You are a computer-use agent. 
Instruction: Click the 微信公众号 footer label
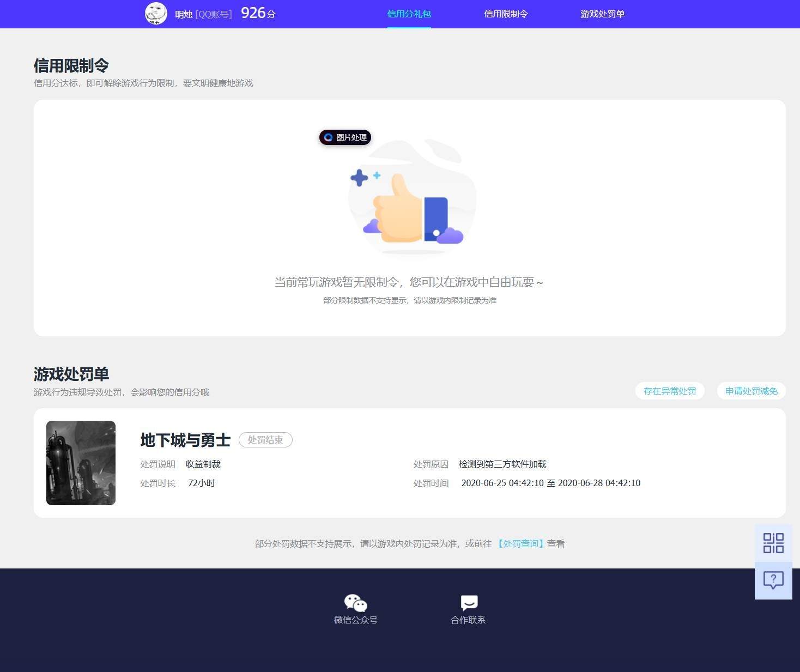(356, 620)
